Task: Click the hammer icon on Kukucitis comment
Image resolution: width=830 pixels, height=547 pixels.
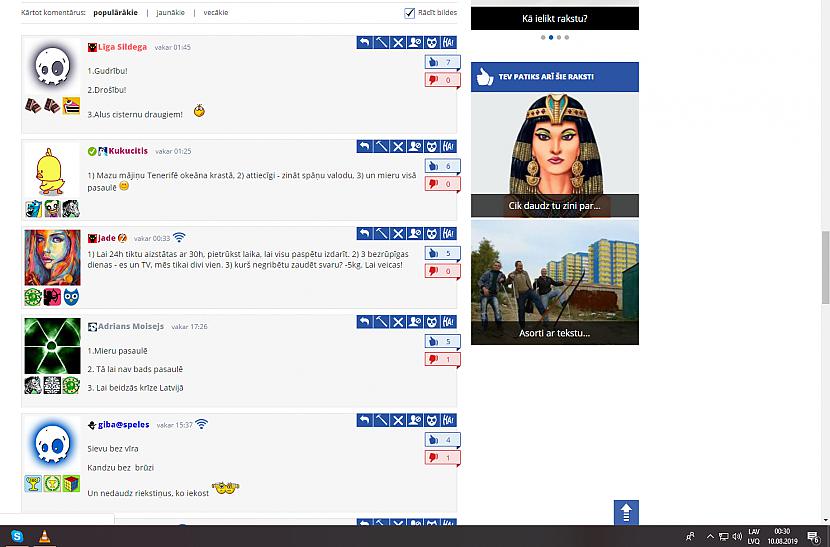Action: click(382, 147)
